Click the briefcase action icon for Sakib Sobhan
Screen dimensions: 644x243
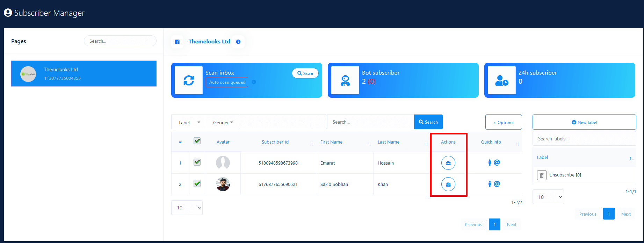[x=448, y=184]
